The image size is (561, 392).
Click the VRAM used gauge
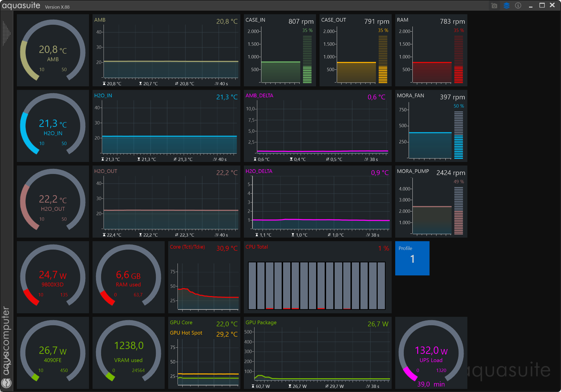point(128,353)
